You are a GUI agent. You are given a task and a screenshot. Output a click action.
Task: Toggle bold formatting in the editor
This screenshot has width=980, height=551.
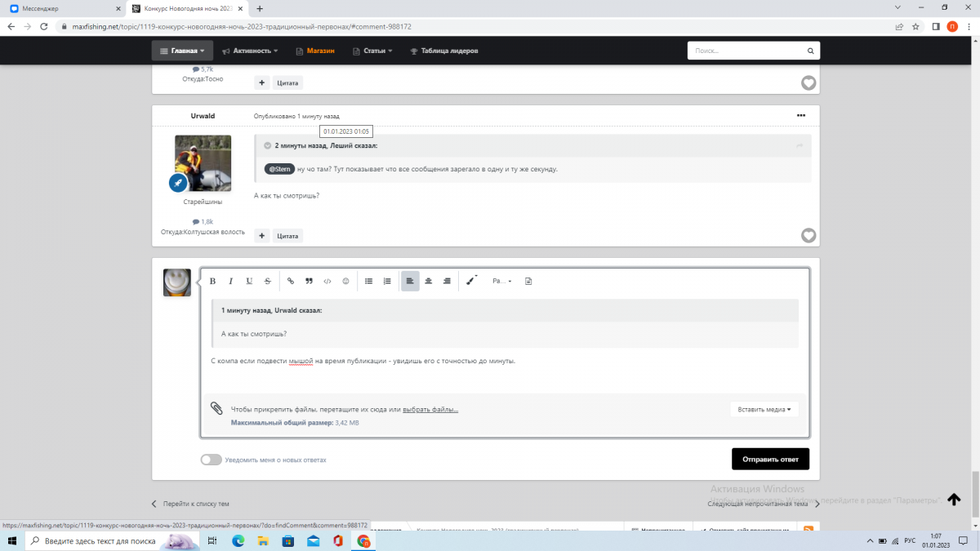[x=212, y=281]
